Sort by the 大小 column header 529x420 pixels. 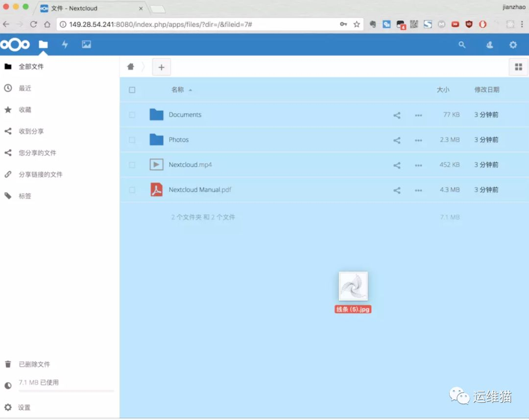click(443, 90)
